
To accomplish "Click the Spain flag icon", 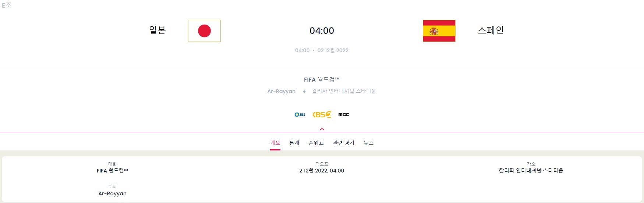I will point(439,31).
